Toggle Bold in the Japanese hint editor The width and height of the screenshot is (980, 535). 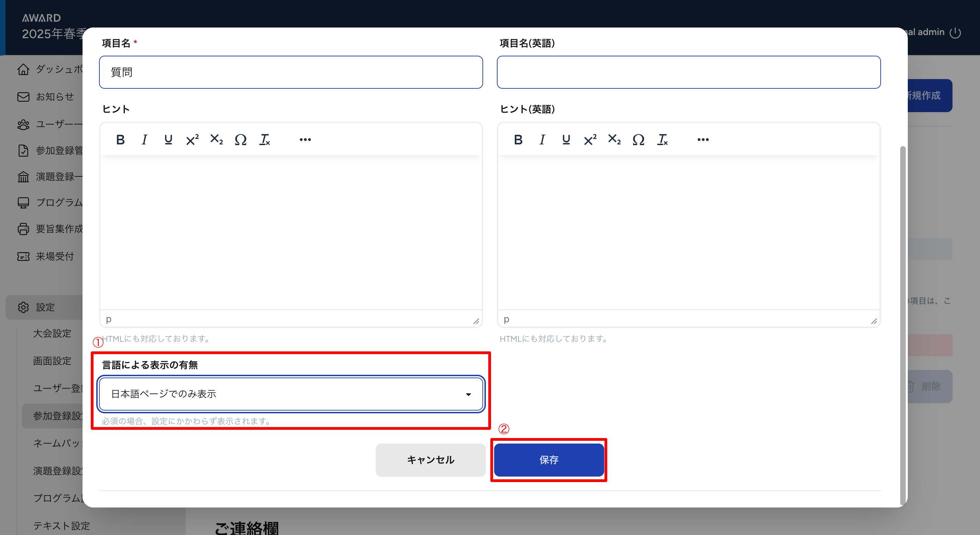click(x=120, y=140)
